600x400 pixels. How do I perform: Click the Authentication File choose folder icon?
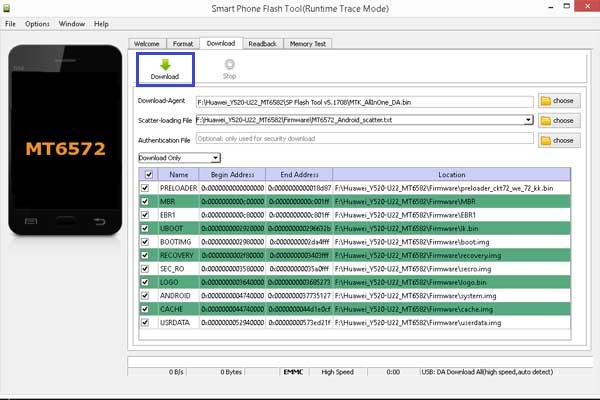tap(546, 140)
